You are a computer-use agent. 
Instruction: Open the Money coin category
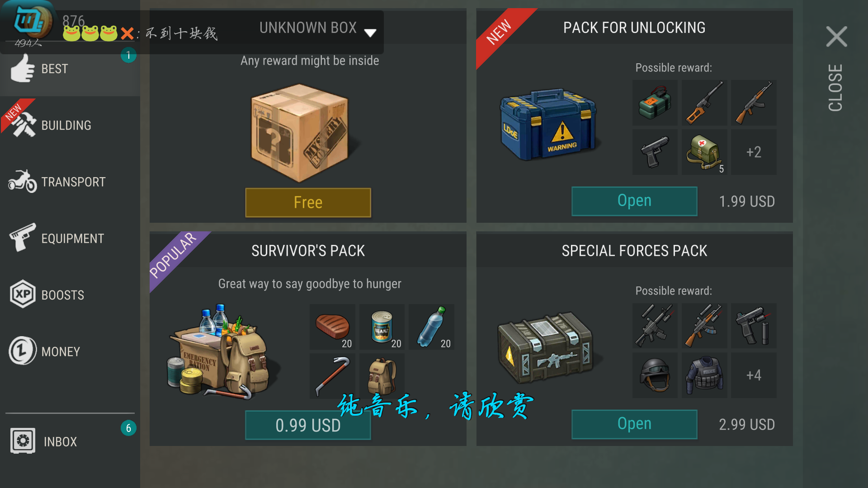coord(22,351)
